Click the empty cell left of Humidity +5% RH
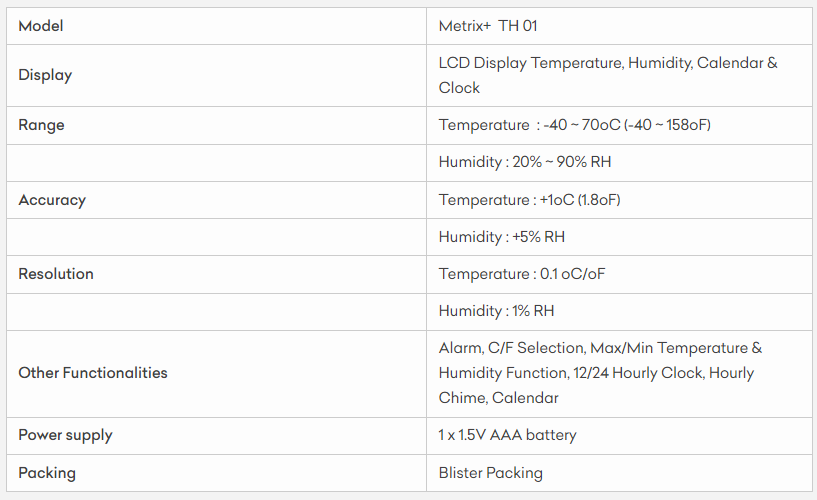The image size is (817, 500). click(x=217, y=237)
